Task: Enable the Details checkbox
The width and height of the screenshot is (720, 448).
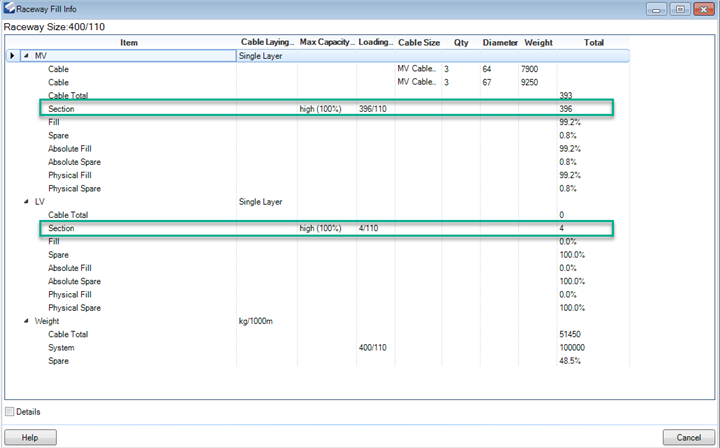Action: [x=10, y=411]
